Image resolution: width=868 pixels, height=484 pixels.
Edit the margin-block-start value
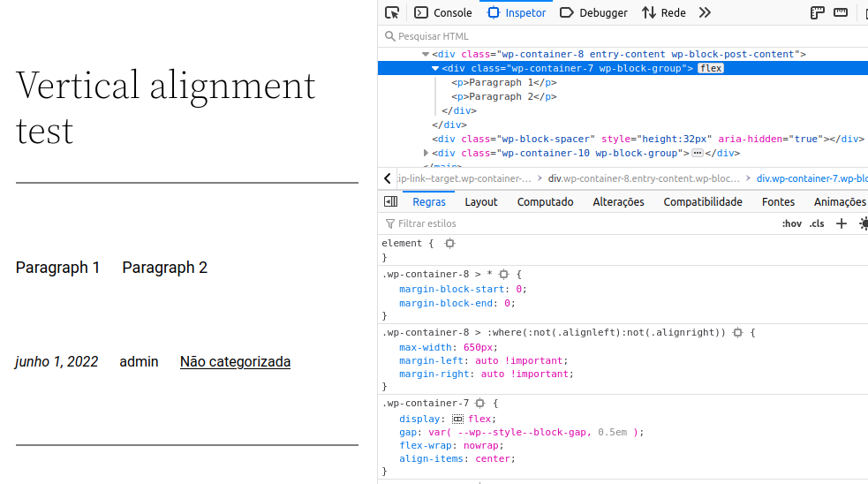click(518, 289)
